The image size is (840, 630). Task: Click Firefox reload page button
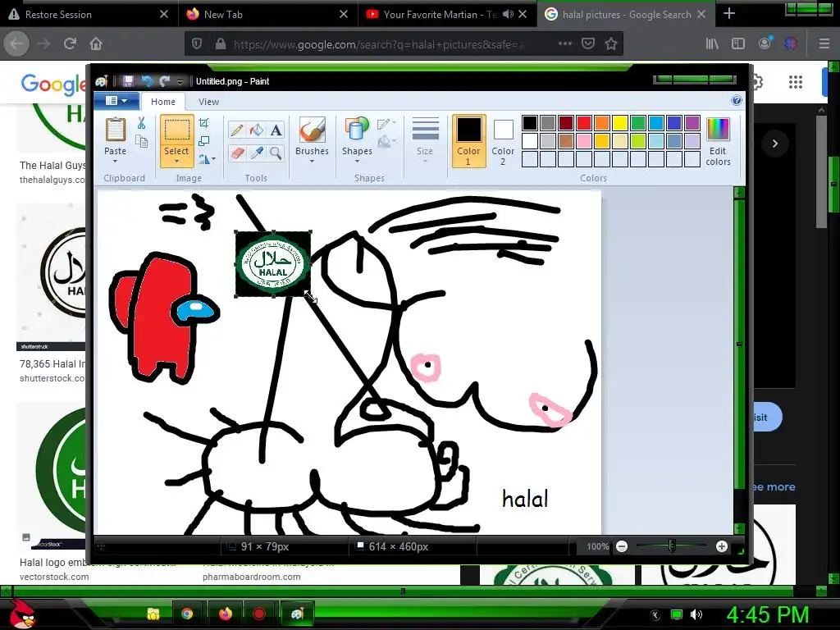70,44
